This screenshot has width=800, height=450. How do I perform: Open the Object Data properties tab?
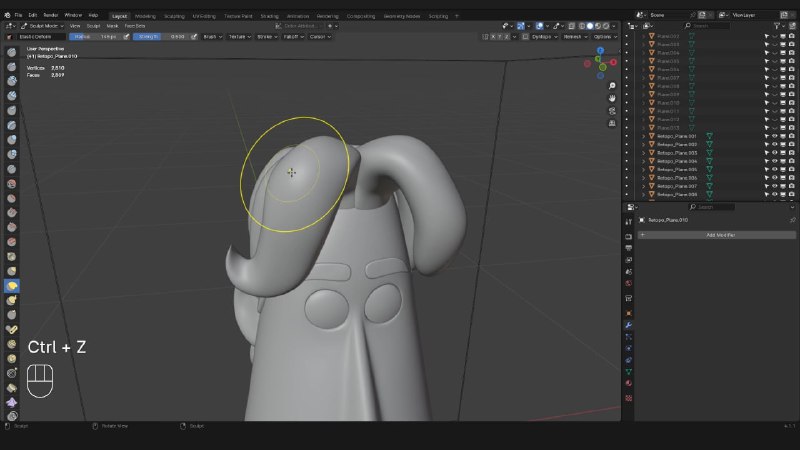(629, 372)
